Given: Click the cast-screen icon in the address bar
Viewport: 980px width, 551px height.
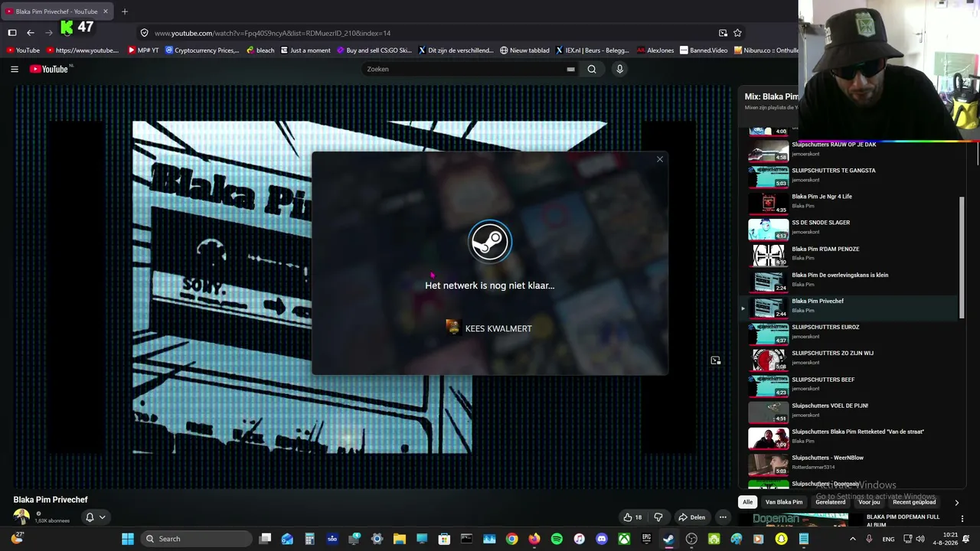Looking at the screenshot, I should [723, 33].
